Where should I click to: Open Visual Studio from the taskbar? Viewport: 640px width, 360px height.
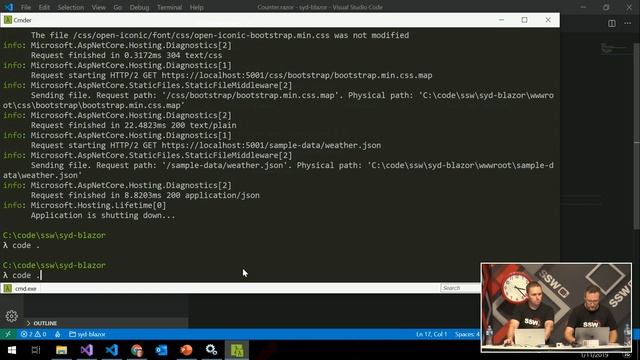point(87,350)
